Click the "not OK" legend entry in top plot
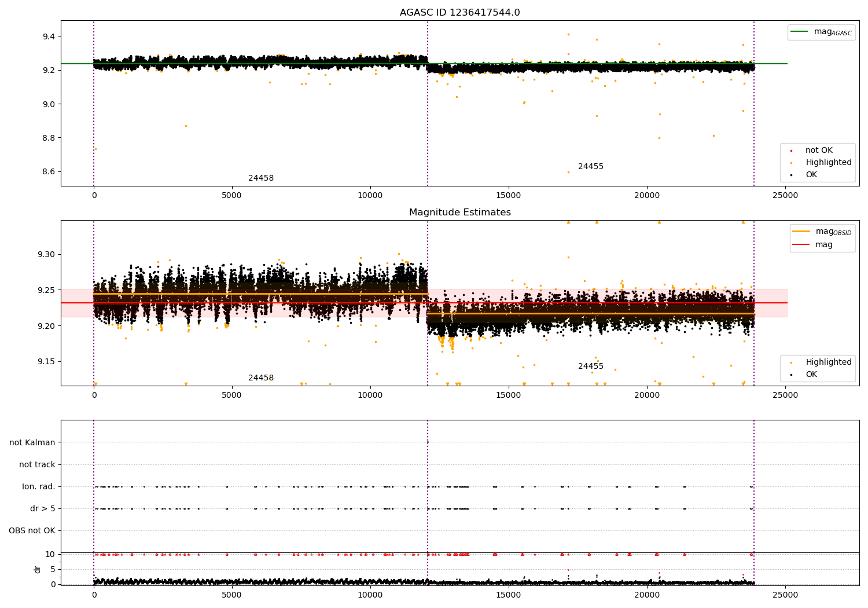 [x=819, y=151]
